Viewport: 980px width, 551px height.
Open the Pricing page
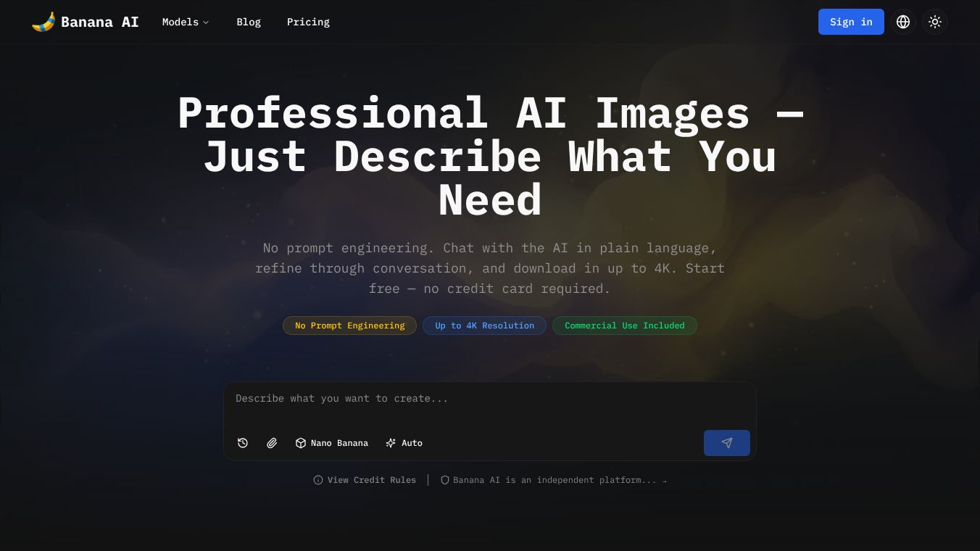[x=308, y=22]
